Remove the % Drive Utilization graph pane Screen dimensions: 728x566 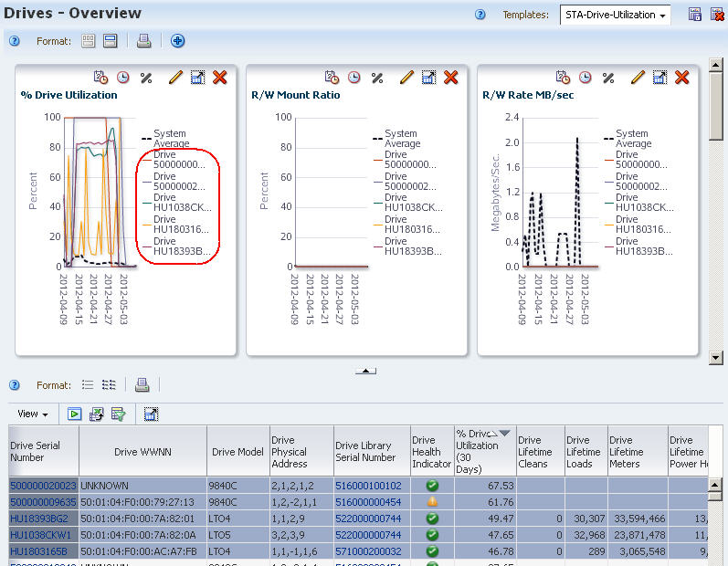click(219, 77)
